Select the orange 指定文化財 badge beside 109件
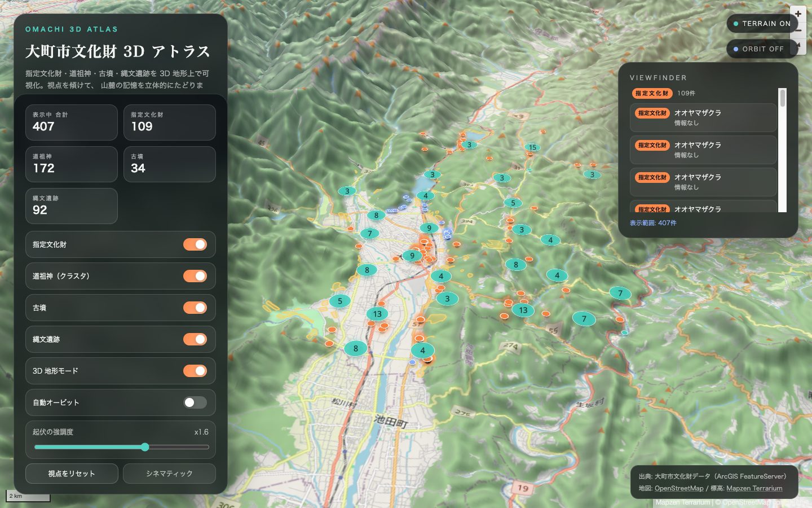 pyautogui.click(x=652, y=93)
